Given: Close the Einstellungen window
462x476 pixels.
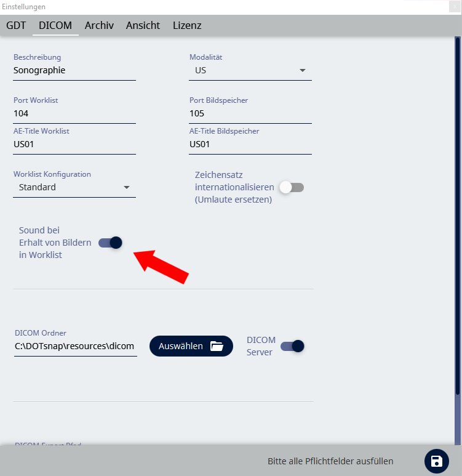Looking at the screenshot, I should tap(453, 7).
